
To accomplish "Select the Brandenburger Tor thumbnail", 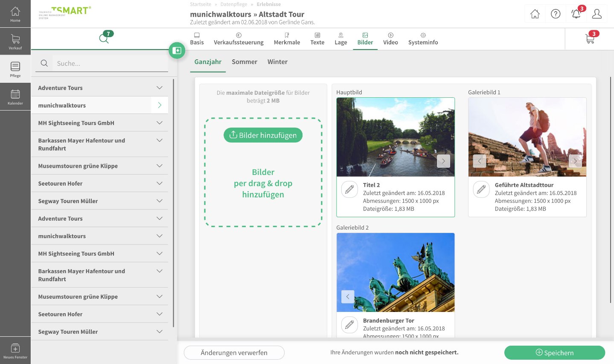I will point(396,272).
